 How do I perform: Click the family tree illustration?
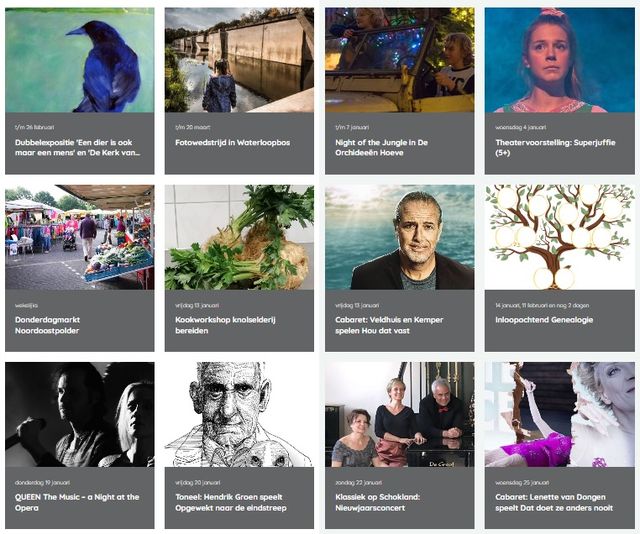pos(560,237)
